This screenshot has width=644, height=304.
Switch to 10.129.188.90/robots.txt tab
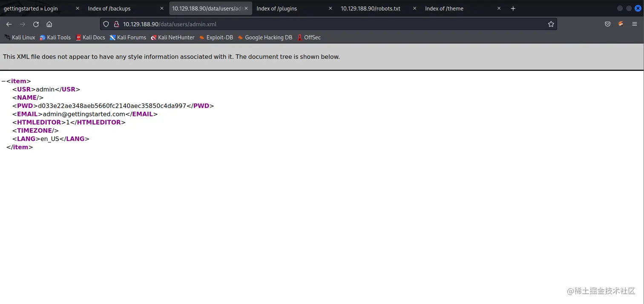tap(379, 9)
